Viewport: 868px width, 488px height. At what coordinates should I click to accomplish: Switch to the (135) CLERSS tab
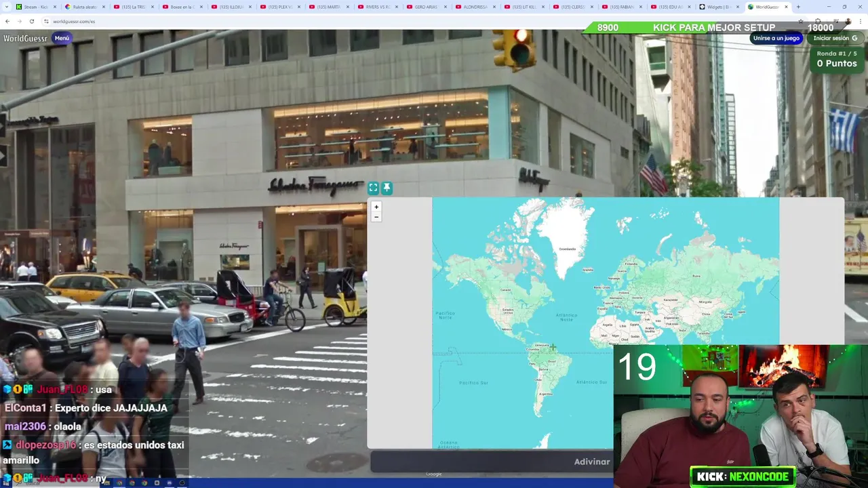[x=572, y=7]
